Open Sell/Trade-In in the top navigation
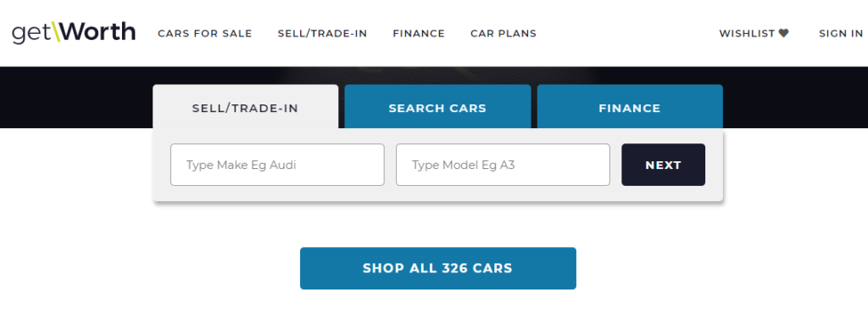 pyautogui.click(x=322, y=33)
